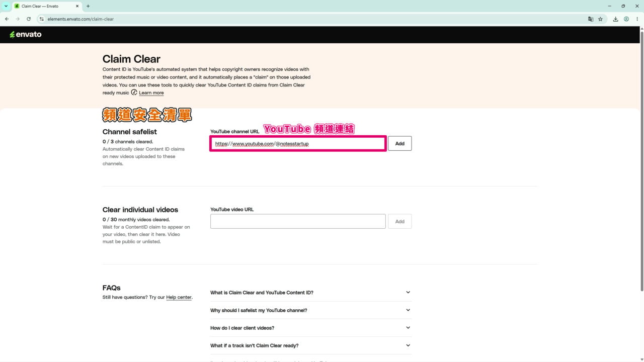Image resolution: width=644 pixels, height=362 pixels.
Task: Open browser downloads icon
Action: point(615,19)
